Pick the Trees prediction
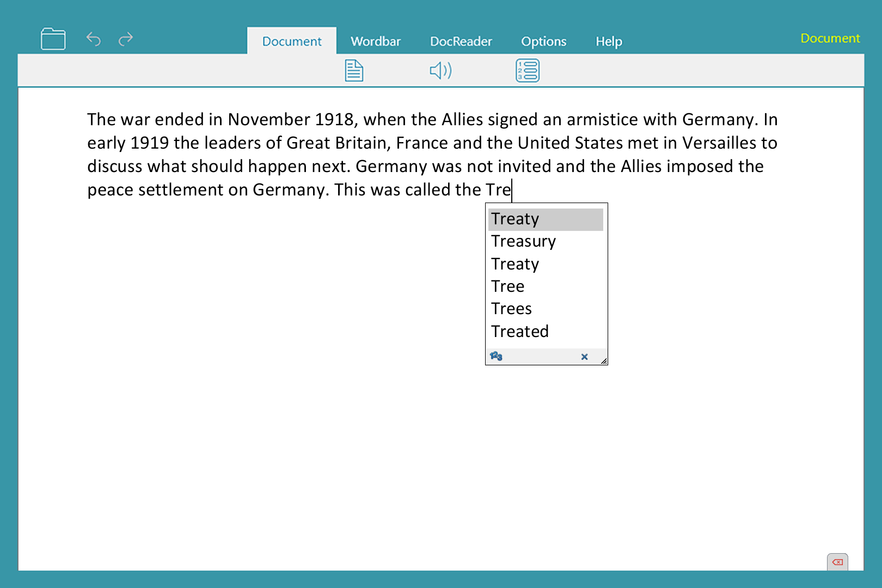Screen dimensions: 882x588 pyautogui.click(x=546, y=309)
